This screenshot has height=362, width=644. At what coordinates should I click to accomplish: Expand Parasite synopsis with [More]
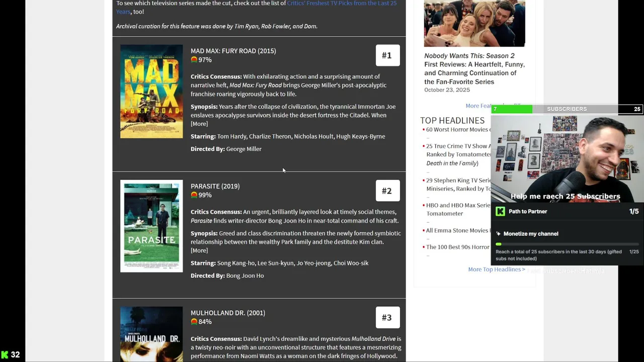(199, 250)
